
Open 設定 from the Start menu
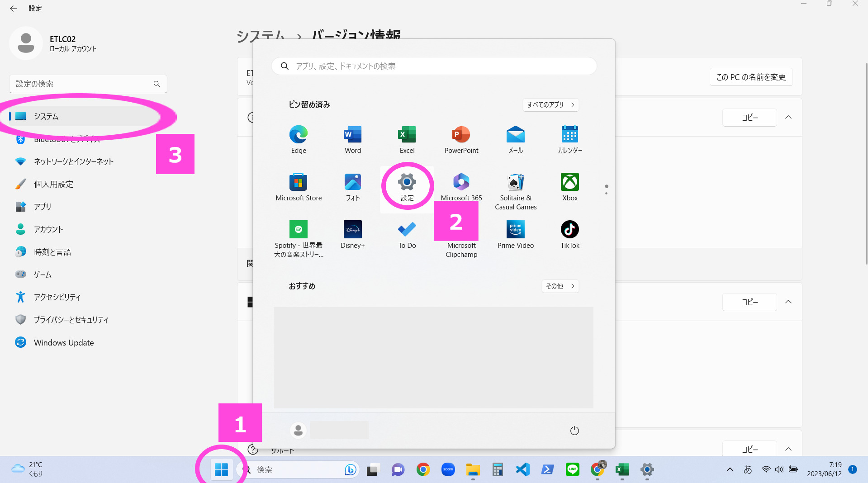pyautogui.click(x=407, y=187)
